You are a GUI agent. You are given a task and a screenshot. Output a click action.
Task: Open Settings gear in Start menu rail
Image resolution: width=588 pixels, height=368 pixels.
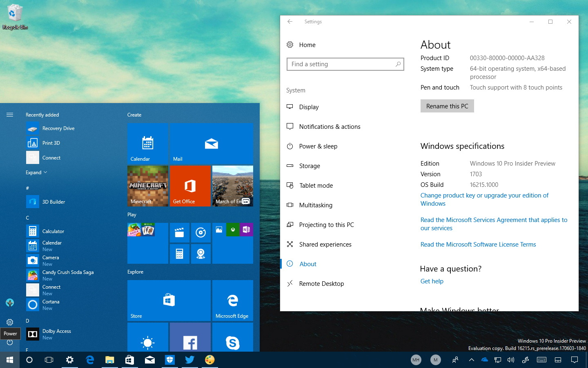click(x=10, y=322)
